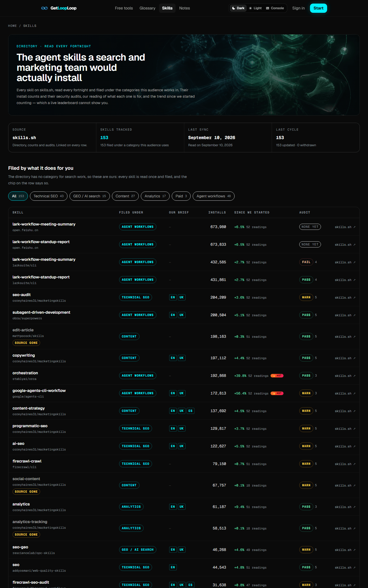Filter by Agent workflows chip
The image size is (368, 588).
[214, 196]
